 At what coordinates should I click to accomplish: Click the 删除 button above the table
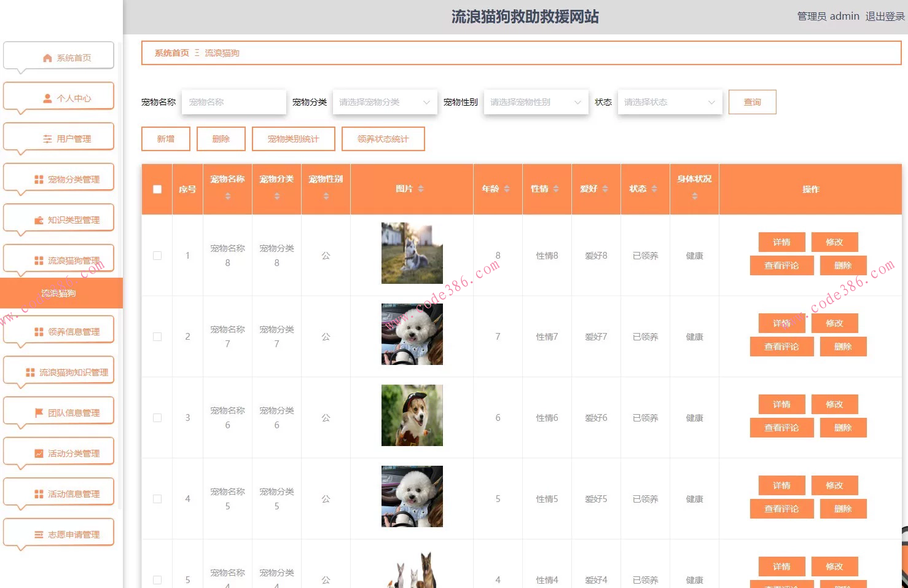(221, 139)
